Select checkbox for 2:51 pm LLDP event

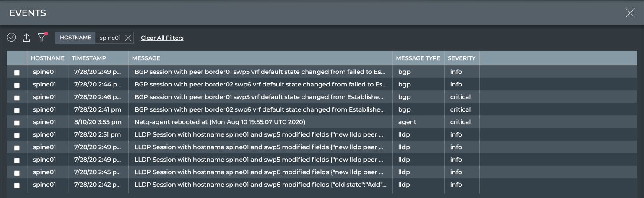(17, 135)
